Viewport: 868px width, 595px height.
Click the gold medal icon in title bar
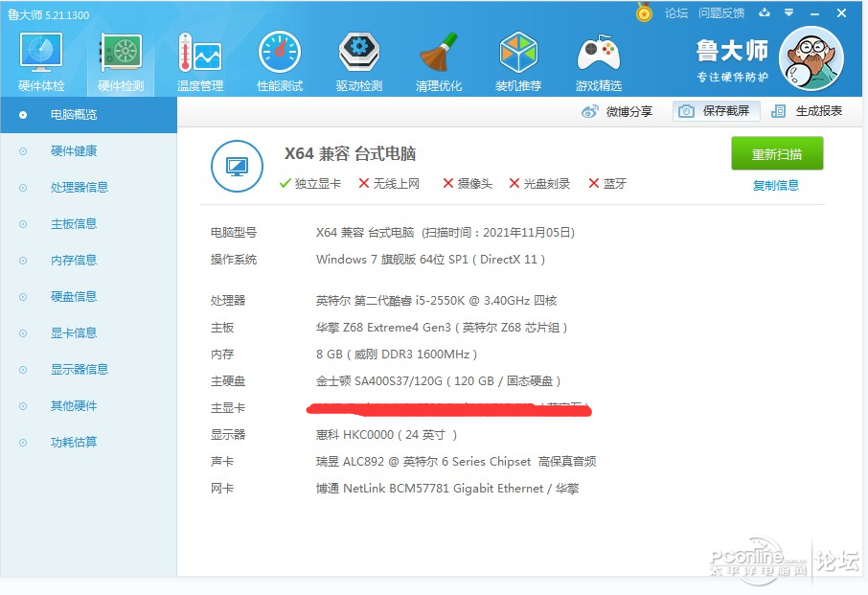pyautogui.click(x=644, y=12)
